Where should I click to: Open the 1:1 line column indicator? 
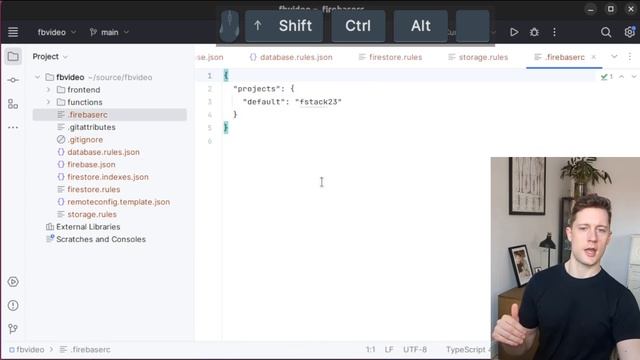pos(370,349)
